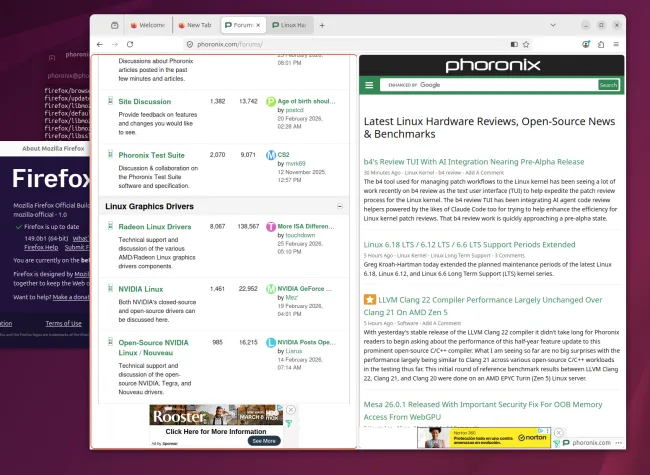Click the Radeon Linux Drivers forum status icon
The height and width of the screenshot is (475, 650).
tap(110, 226)
